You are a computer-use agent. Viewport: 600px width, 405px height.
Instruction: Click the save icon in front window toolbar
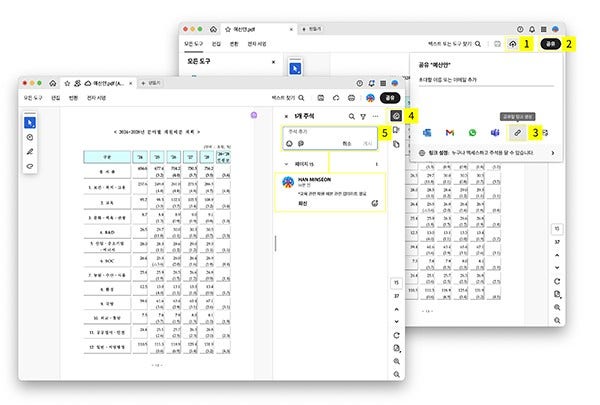[x=321, y=98]
